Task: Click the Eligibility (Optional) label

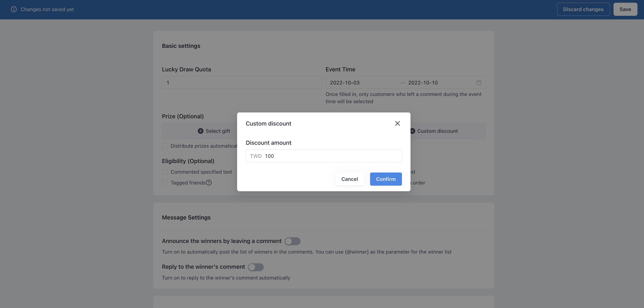Action: (x=188, y=161)
